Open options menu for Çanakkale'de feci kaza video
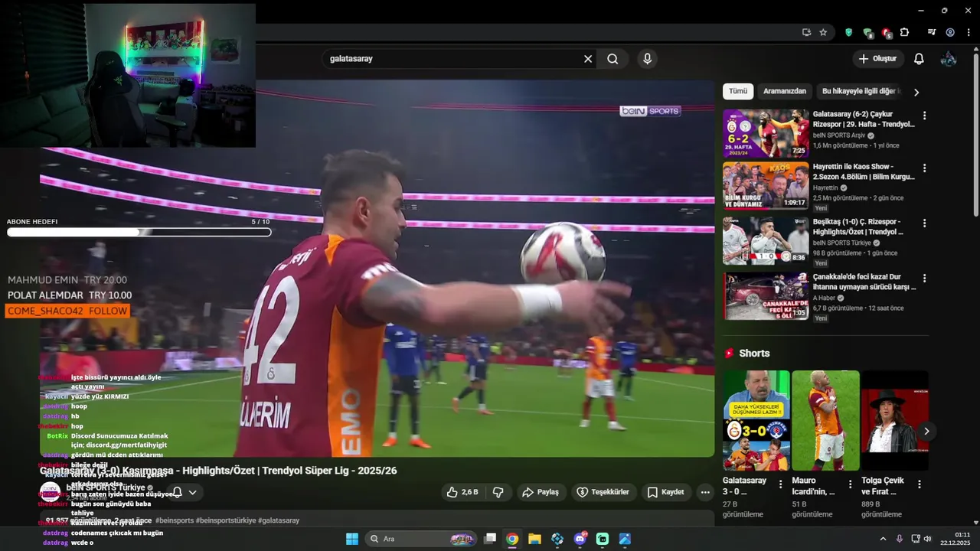The width and height of the screenshot is (980, 551). coord(924,278)
